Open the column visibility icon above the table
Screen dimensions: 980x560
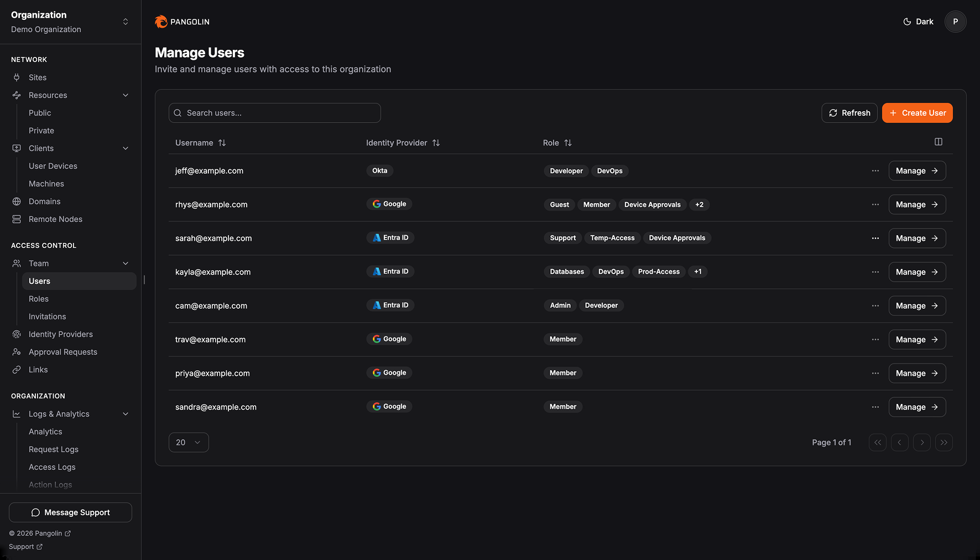click(938, 142)
